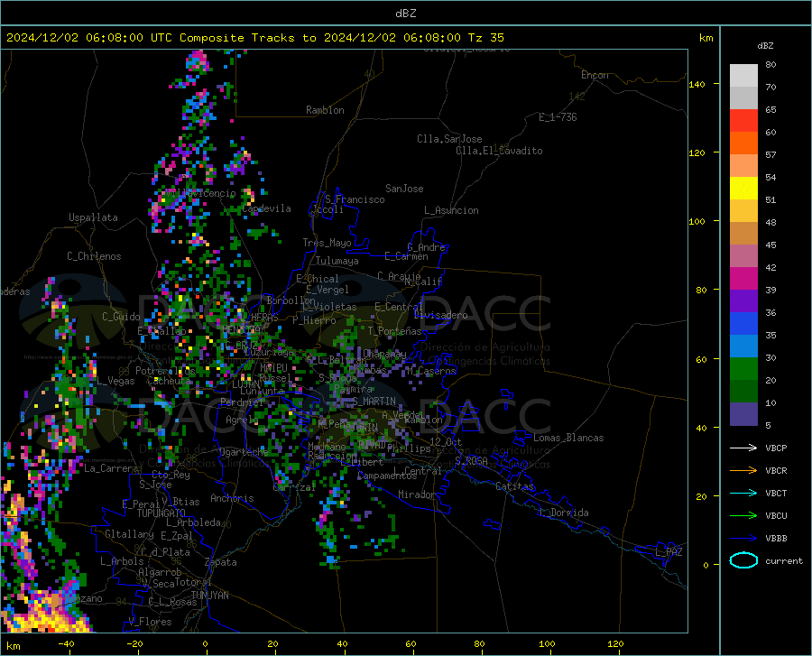Image resolution: width=812 pixels, height=656 pixels.
Task: Click the Clla.El_Cavadito map label
Action: coord(499,151)
